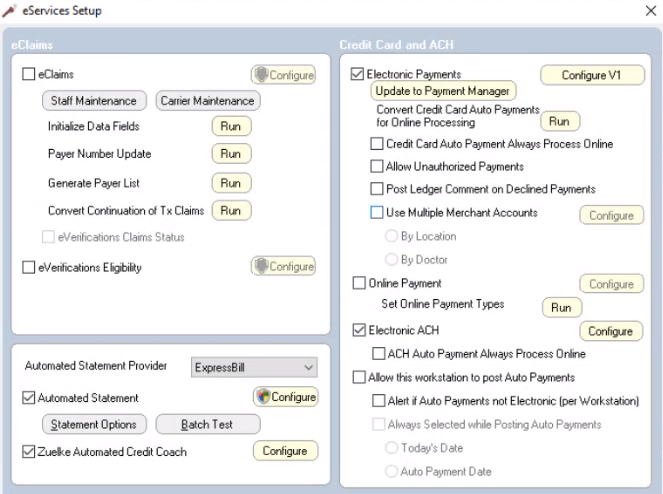Click the eClaims shield Configure button
This screenshot has height=494, width=663.
pos(283,75)
